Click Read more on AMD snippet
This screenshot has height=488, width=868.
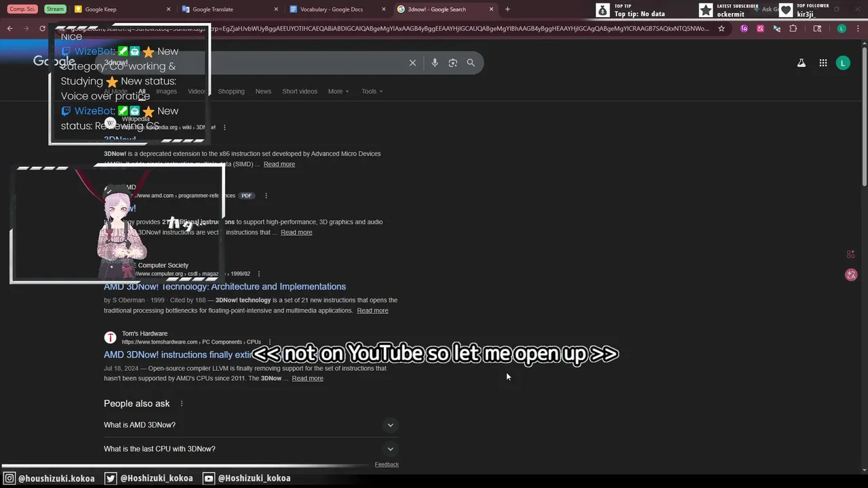(296, 232)
